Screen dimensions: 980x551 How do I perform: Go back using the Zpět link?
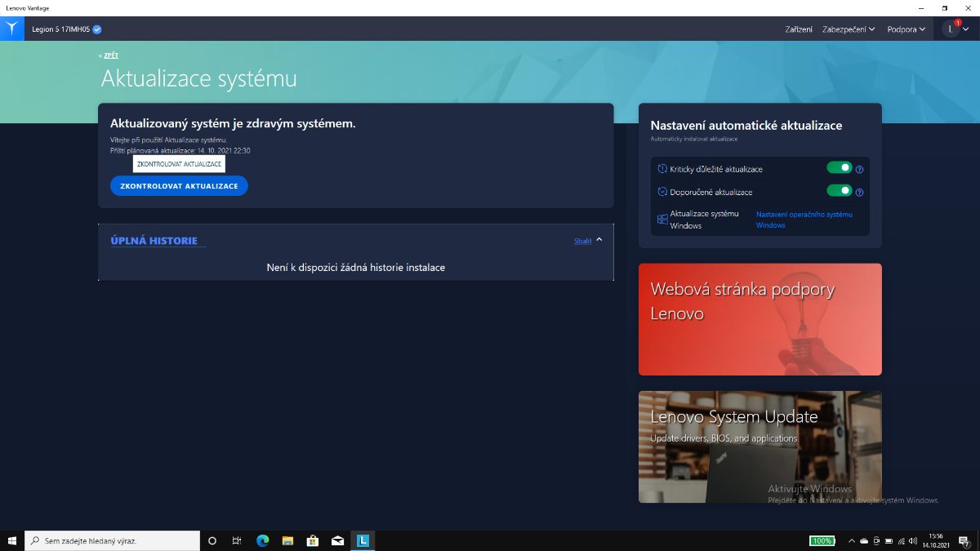point(109,56)
